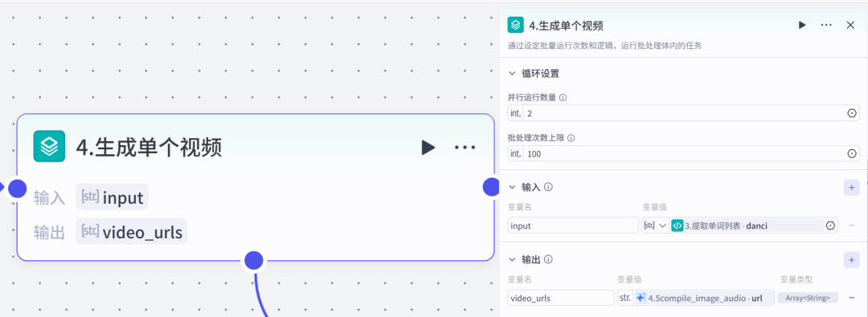Open the str type dropdown for input
This screenshot has height=317, width=868.
point(655,226)
